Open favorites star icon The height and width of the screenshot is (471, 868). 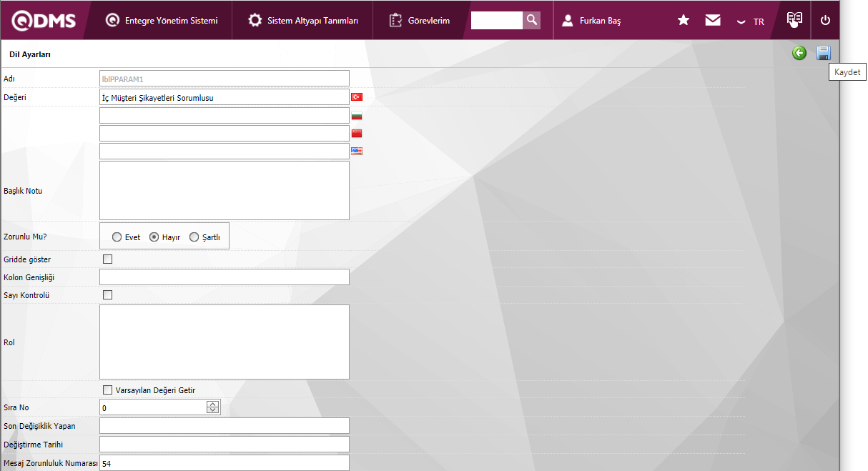click(684, 20)
